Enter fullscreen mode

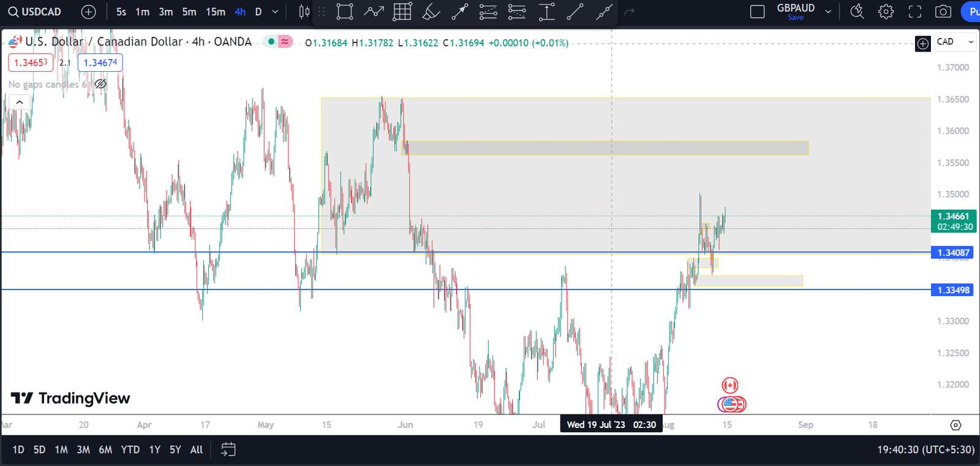[914, 12]
